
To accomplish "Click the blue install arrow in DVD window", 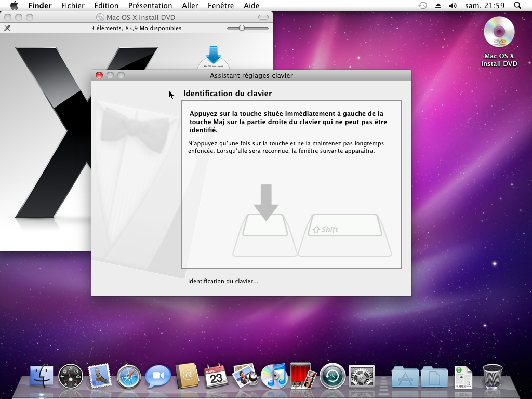I will click(x=214, y=55).
